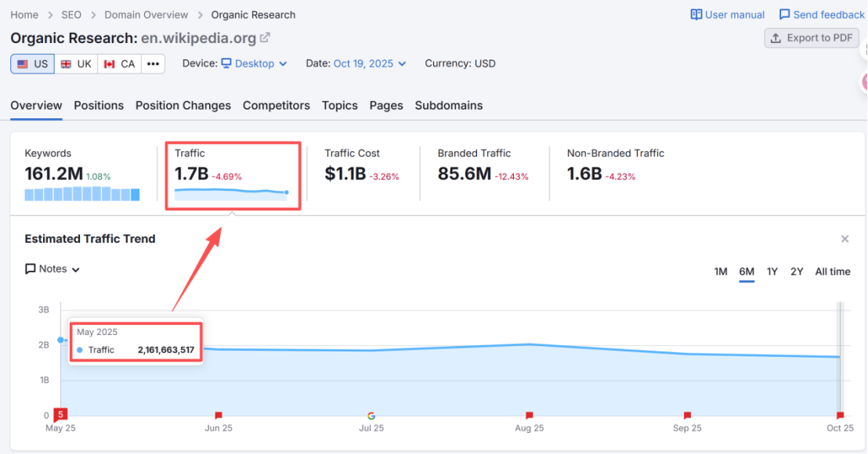Expand the Notes dropdown
Screen dimensions: 868x454
(53, 269)
